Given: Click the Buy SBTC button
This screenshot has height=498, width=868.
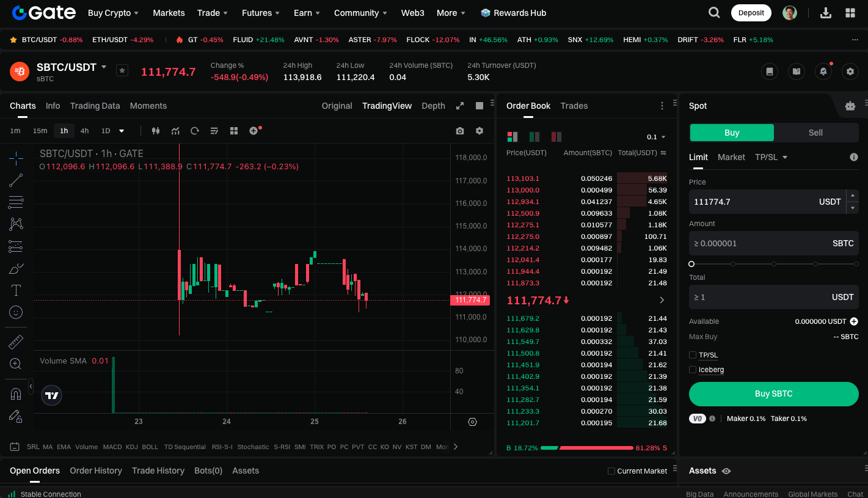Looking at the screenshot, I should pyautogui.click(x=774, y=394).
